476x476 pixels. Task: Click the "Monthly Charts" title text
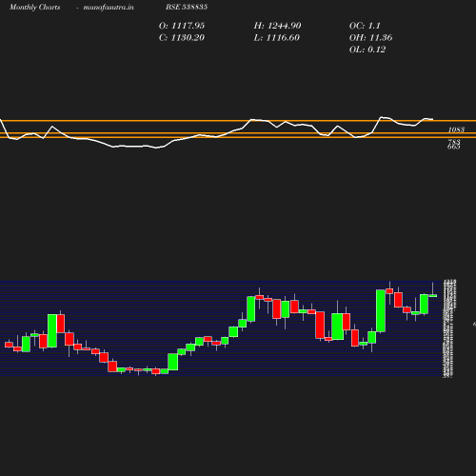[35, 8]
